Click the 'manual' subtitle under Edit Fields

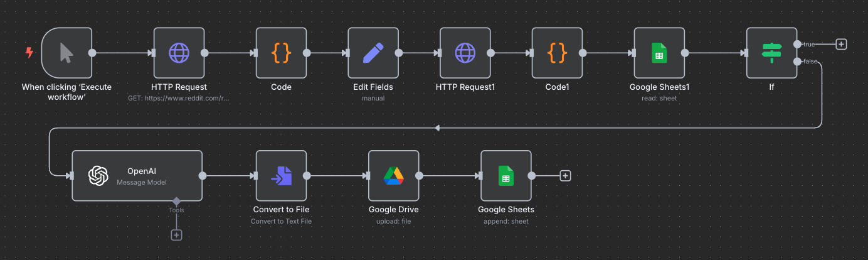click(373, 99)
